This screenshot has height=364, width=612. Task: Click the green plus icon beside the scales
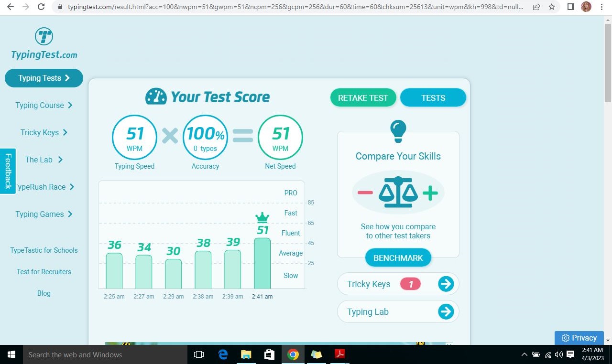430,193
